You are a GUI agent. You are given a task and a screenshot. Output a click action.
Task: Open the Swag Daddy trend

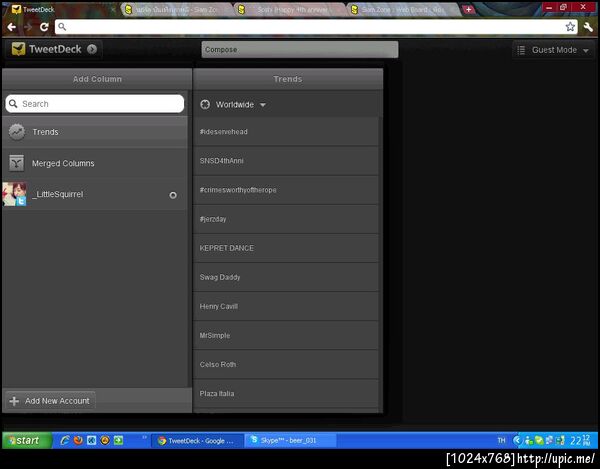286,277
